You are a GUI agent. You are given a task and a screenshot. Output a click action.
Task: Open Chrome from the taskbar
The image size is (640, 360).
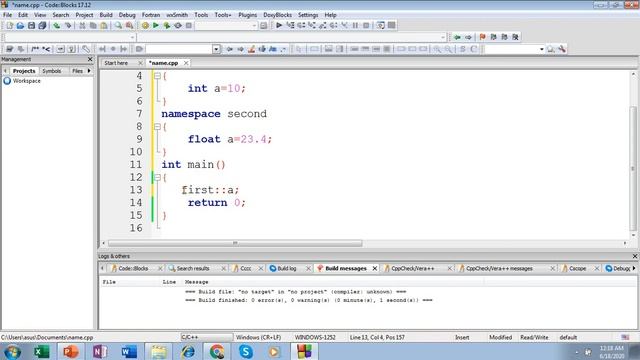tap(217, 351)
